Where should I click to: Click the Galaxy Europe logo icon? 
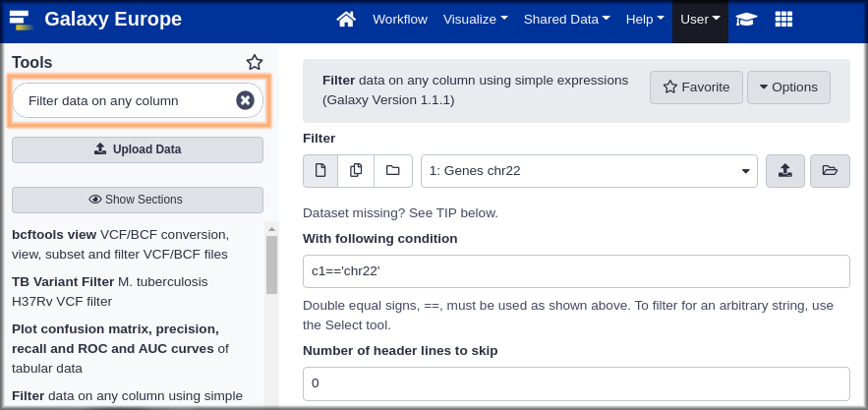[21, 20]
